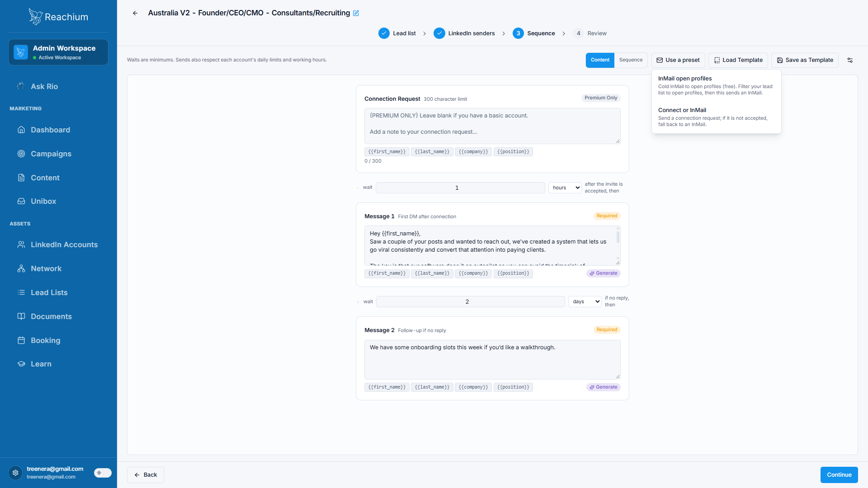Open sequence settings sliders icon
Viewport: 868px width, 488px height.
click(x=850, y=60)
